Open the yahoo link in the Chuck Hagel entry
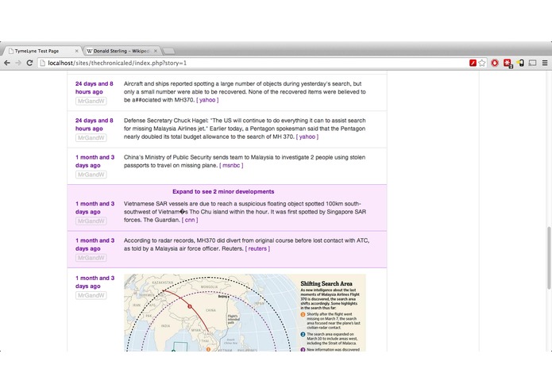This screenshot has width=552, height=392. coord(307,136)
